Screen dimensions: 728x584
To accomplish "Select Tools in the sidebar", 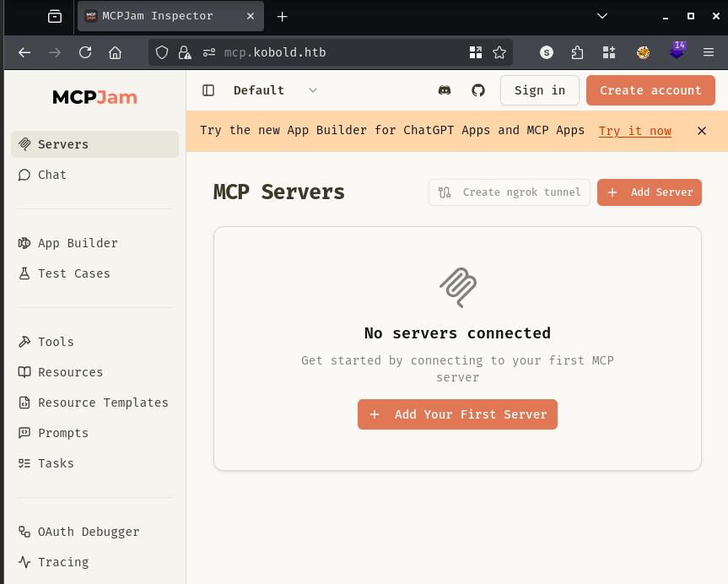I will pos(94,342).
